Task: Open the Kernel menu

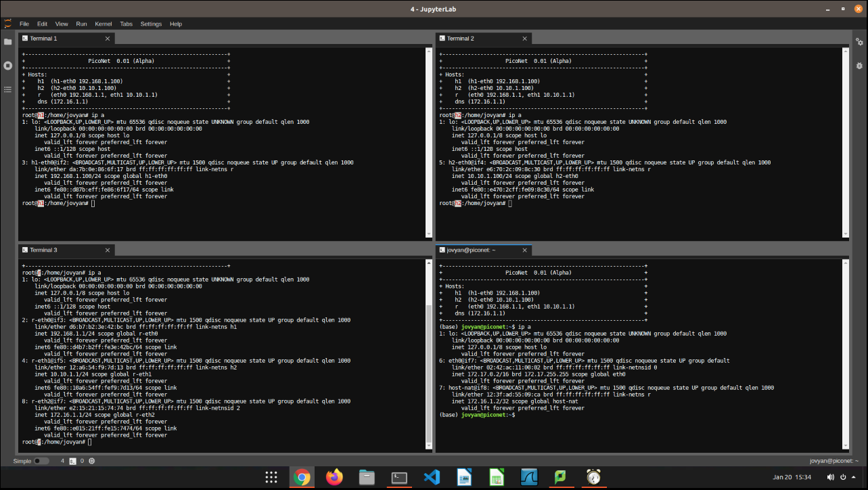Action: coord(104,24)
